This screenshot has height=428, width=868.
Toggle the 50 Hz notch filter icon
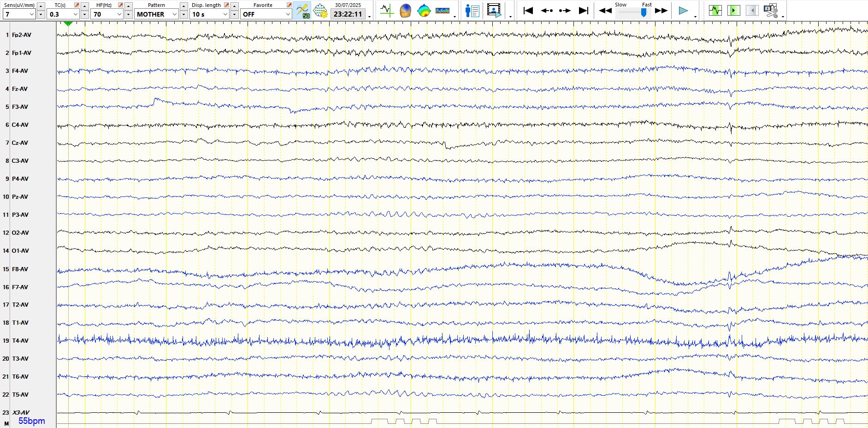pos(302,11)
